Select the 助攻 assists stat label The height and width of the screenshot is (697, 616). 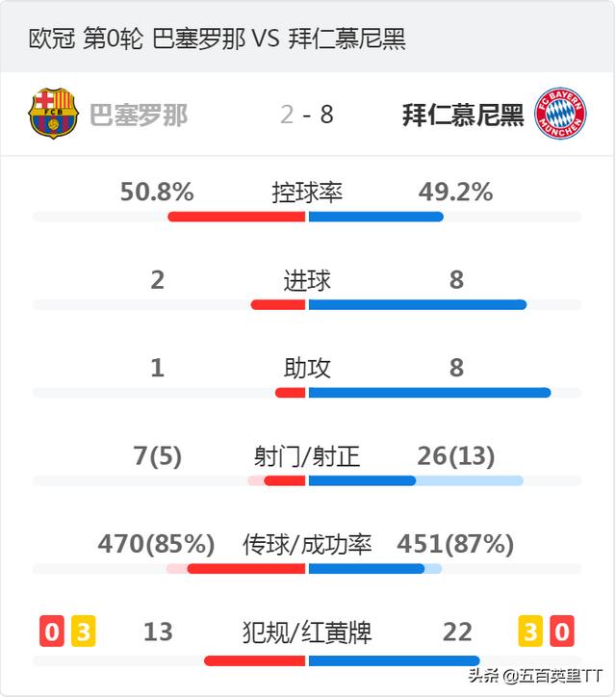coord(307,369)
